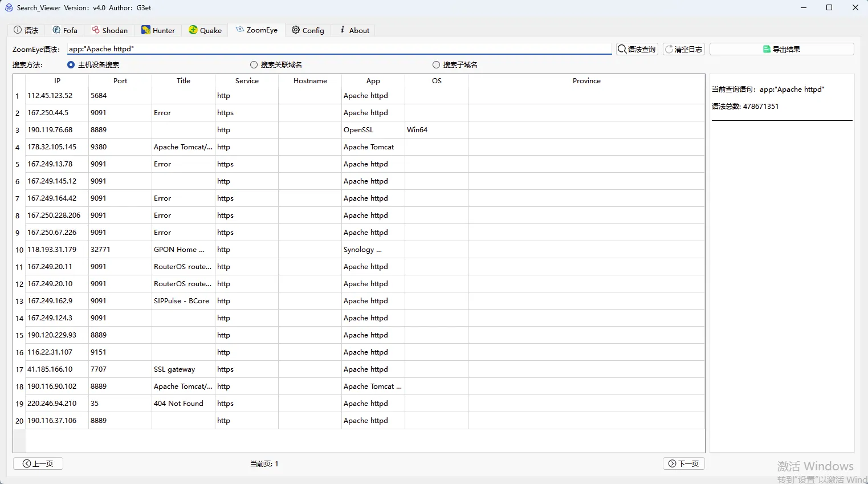The width and height of the screenshot is (868, 484).
Task: Select IP cell 167.249.164.42
Action: pyautogui.click(x=57, y=198)
